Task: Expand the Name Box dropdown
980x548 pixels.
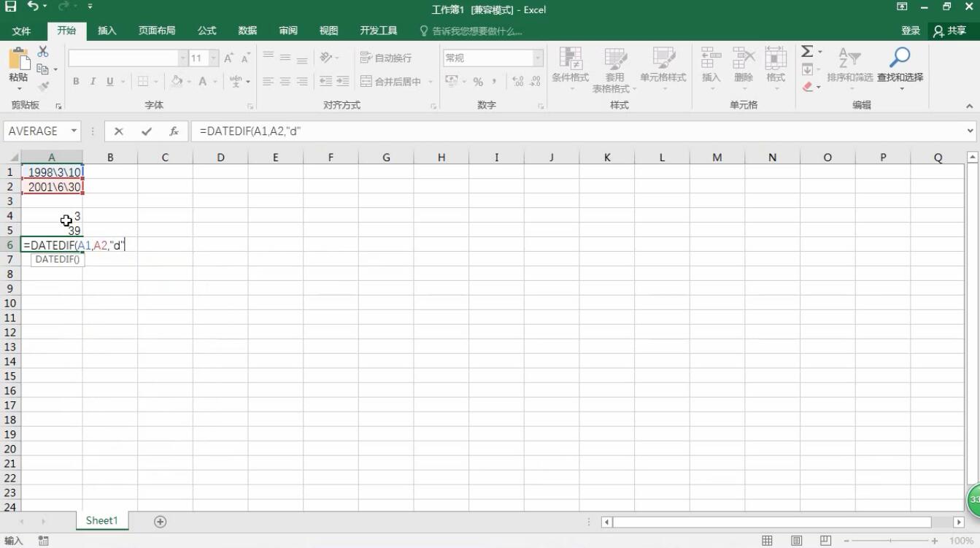Action: click(x=74, y=131)
